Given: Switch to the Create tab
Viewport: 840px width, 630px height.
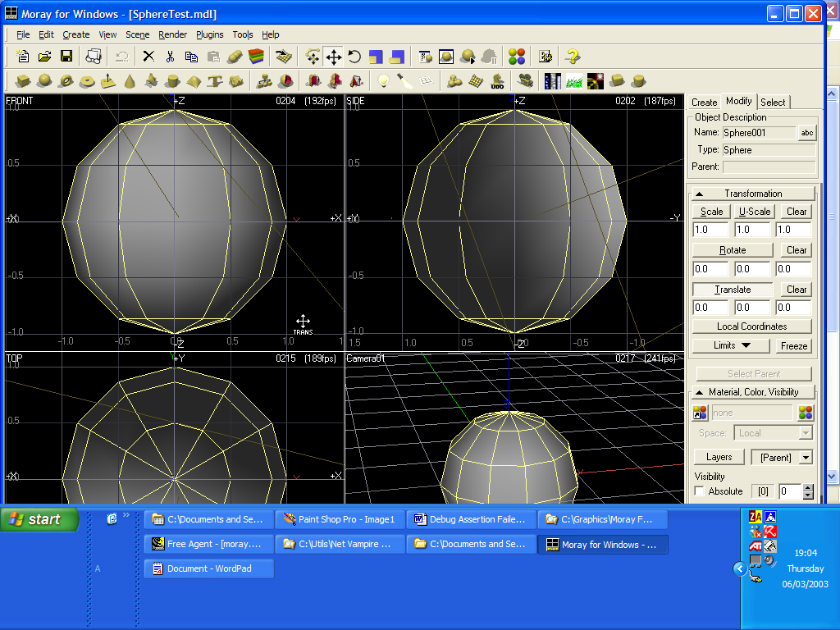Looking at the screenshot, I should pyautogui.click(x=704, y=103).
